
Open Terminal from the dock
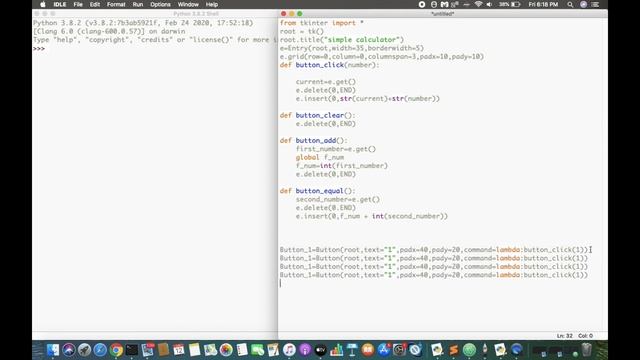(132, 350)
